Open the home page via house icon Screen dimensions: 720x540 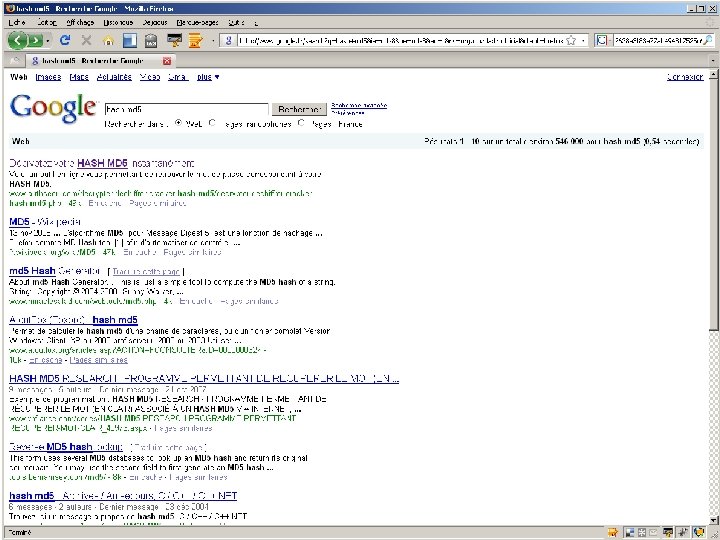[108, 40]
